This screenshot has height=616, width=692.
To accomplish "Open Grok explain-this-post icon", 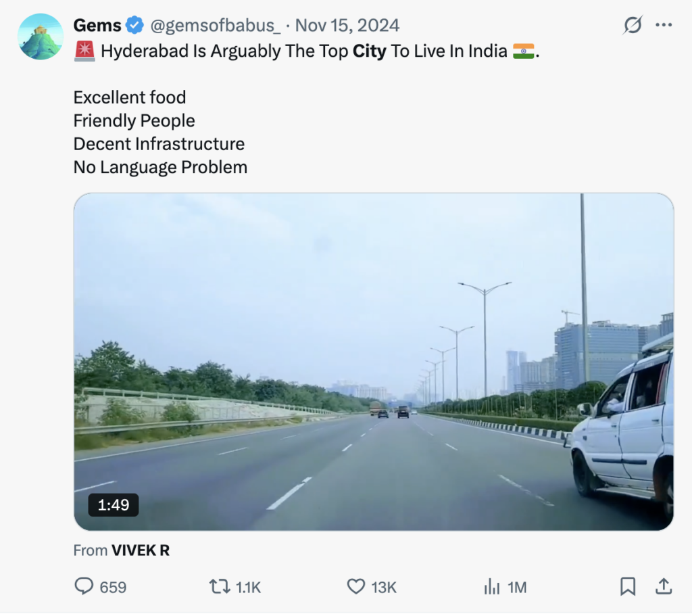I will tap(633, 26).
